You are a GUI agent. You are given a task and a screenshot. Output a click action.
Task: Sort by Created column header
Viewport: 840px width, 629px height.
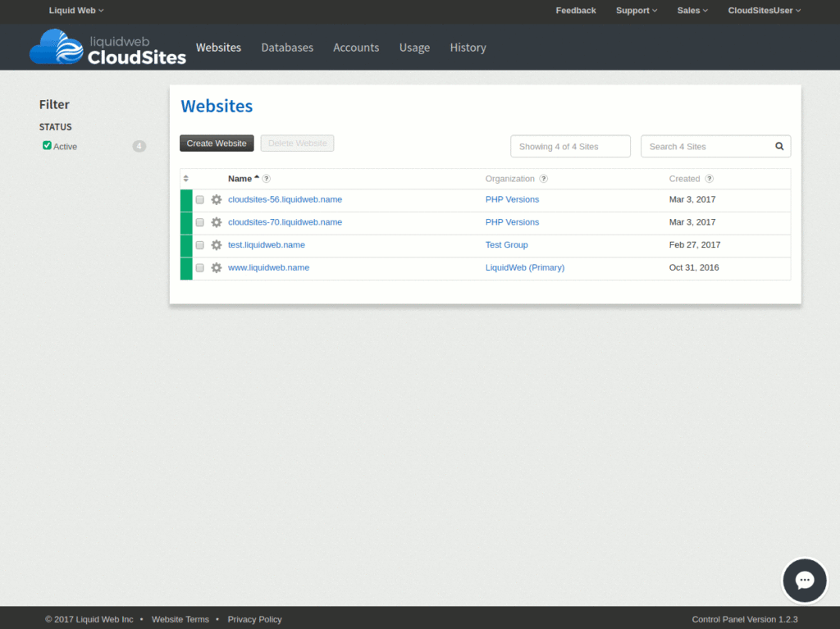[684, 179]
